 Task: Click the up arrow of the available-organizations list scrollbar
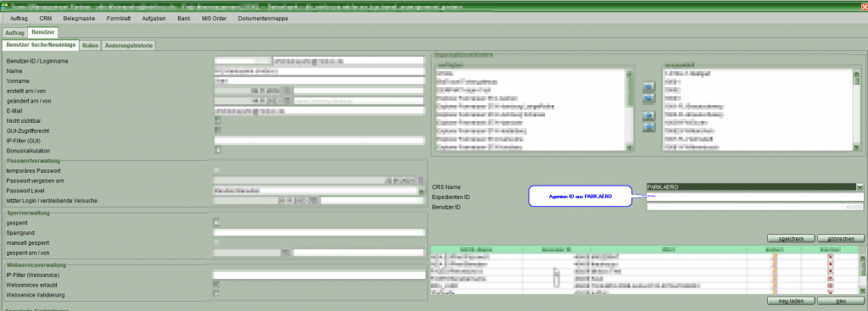point(629,73)
